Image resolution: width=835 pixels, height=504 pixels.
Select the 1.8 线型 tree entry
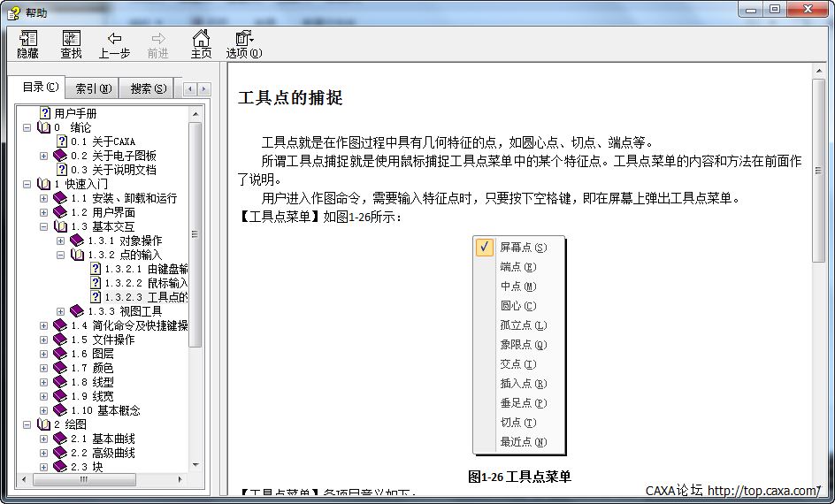point(92,382)
